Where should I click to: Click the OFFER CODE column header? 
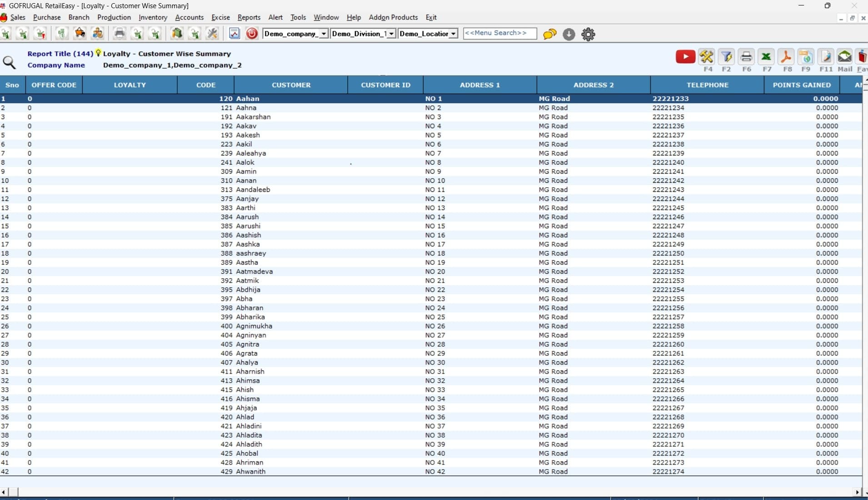pyautogui.click(x=54, y=85)
